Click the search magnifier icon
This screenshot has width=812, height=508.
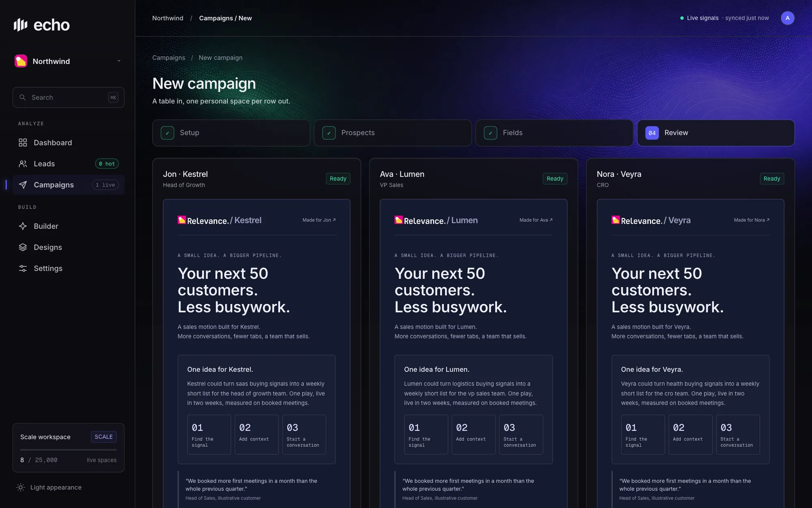[x=23, y=98]
